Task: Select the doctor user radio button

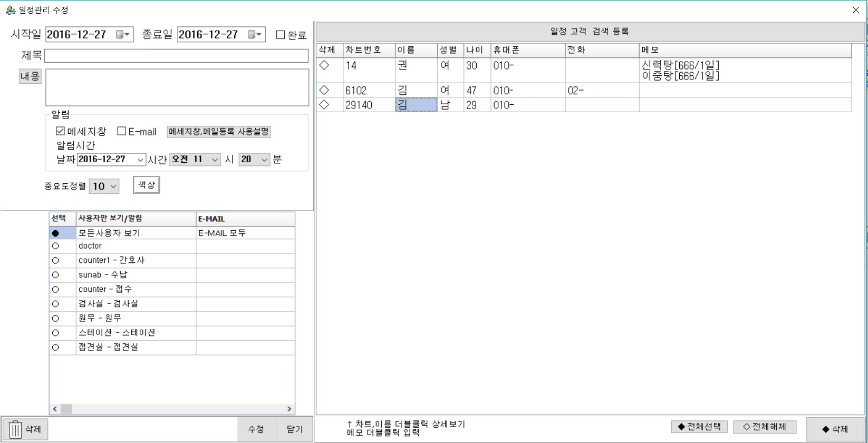Action: click(x=55, y=246)
